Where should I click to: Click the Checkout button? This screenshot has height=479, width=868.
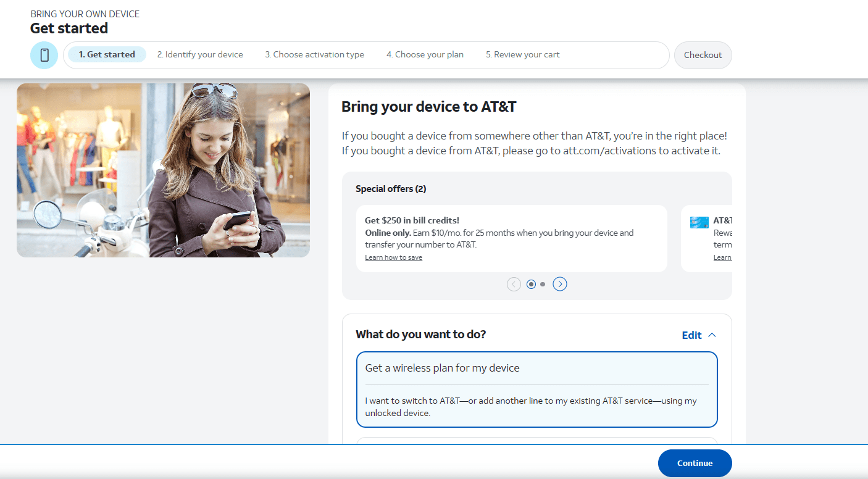(703, 55)
